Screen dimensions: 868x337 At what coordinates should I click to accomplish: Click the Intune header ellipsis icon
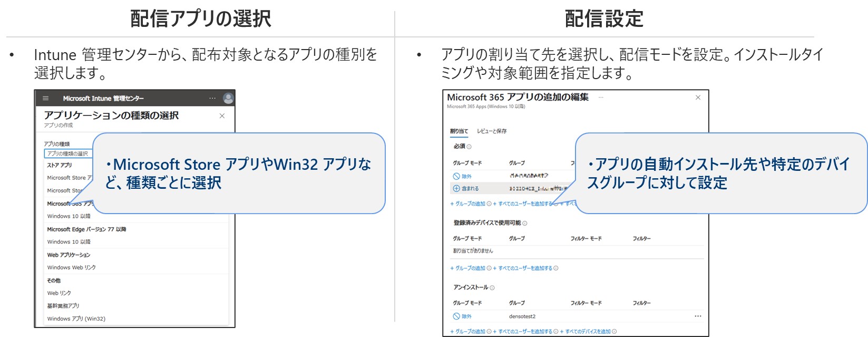212,98
